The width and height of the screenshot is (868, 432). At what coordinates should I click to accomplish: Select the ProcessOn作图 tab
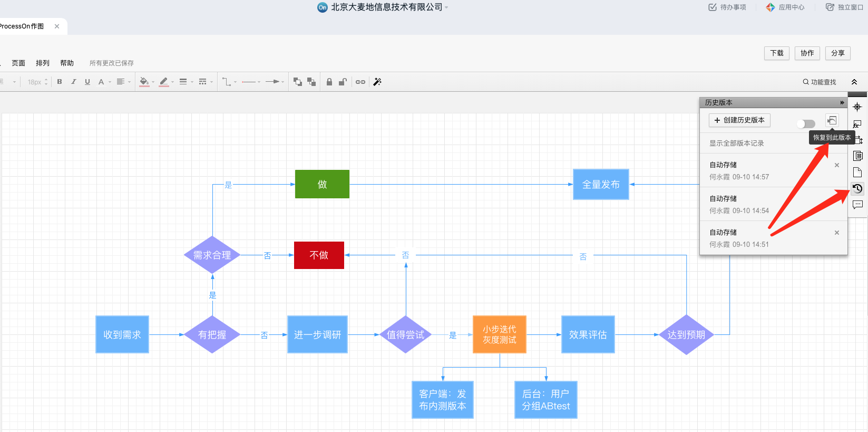pos(22,26)
